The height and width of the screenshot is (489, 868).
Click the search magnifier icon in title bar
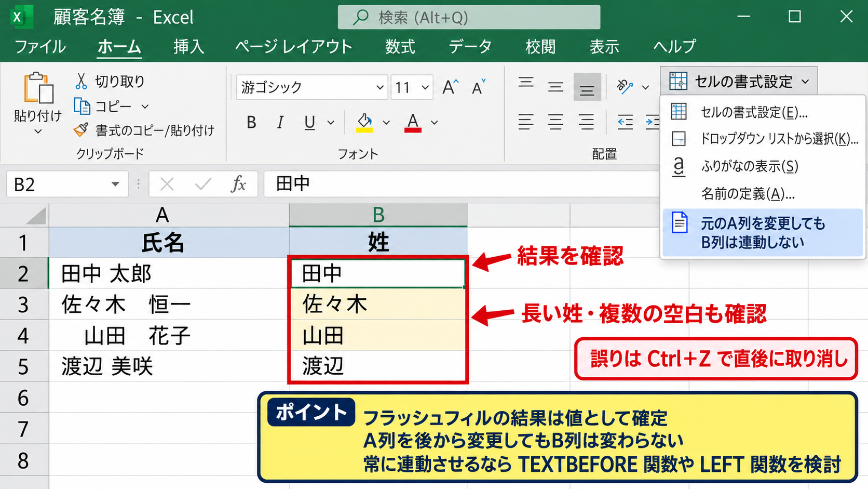[360, 17]
